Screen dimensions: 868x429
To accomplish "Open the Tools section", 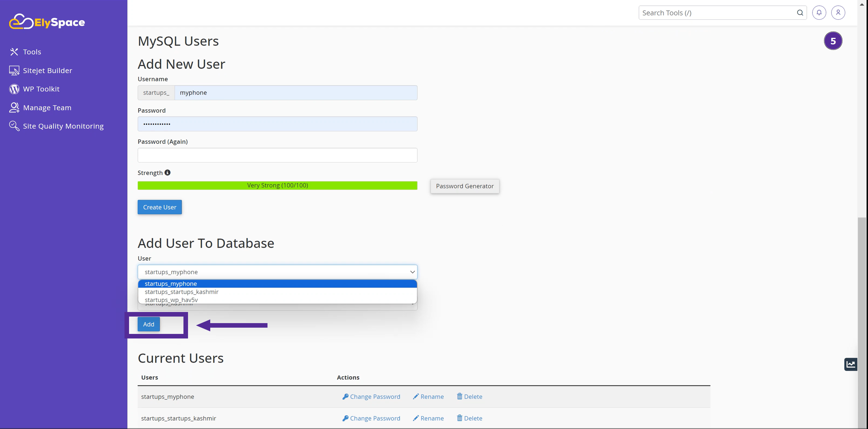I will [32, 52].
